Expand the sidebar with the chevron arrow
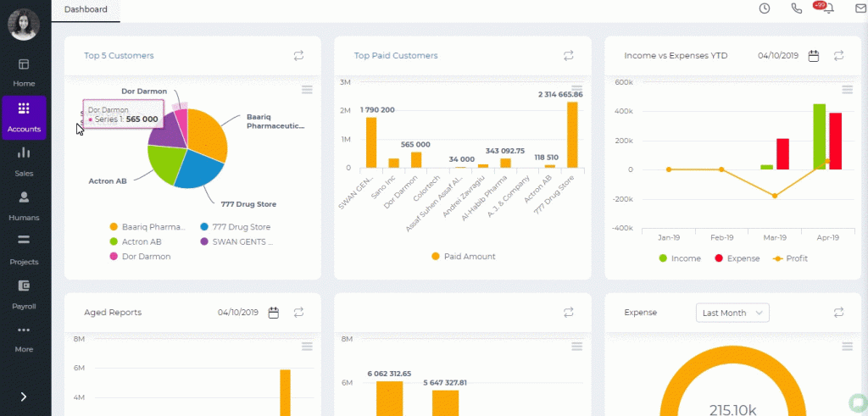This screenshot has height=416, width=868. 24,397
